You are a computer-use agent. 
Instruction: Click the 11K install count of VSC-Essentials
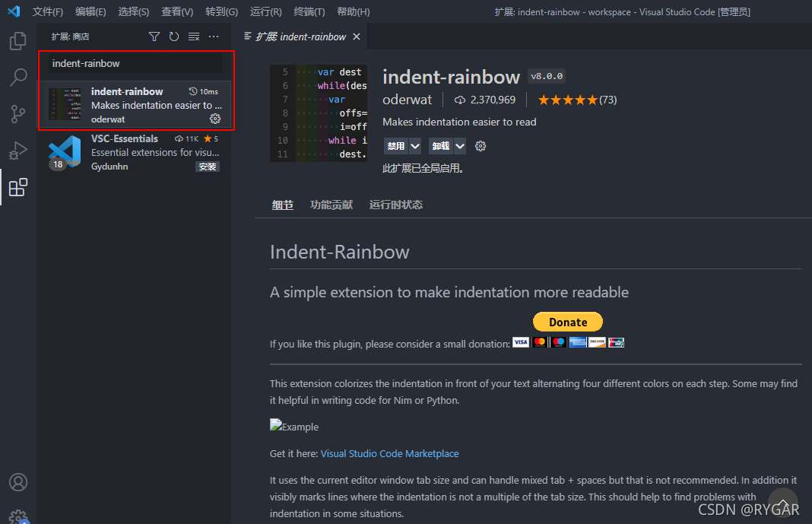tap(187, 138)
